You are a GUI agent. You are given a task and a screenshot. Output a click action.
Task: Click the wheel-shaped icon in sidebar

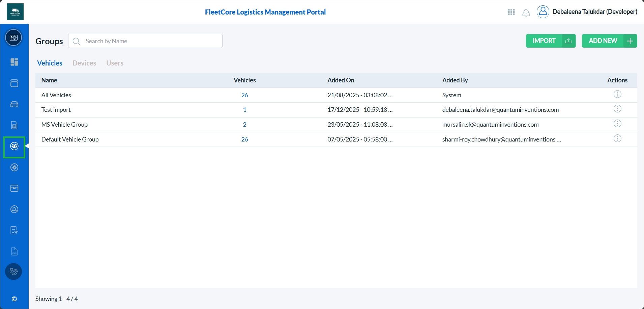(x=14, y=168)
